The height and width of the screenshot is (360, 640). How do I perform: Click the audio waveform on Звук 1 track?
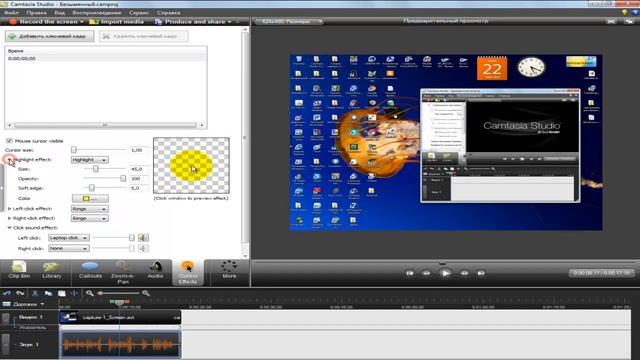[120, 344]
